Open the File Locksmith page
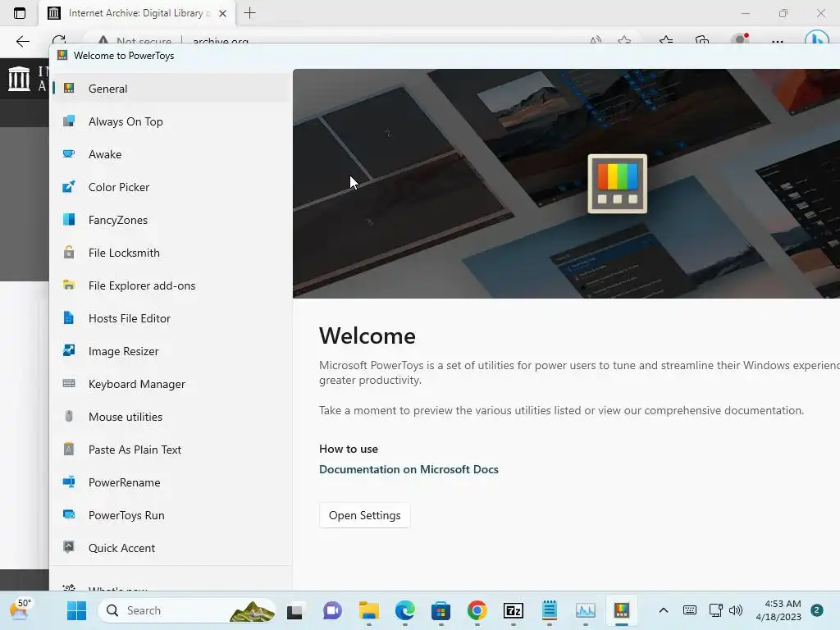Screen dimensions: 840x630 pyautogui.click(x=171, y=253)
